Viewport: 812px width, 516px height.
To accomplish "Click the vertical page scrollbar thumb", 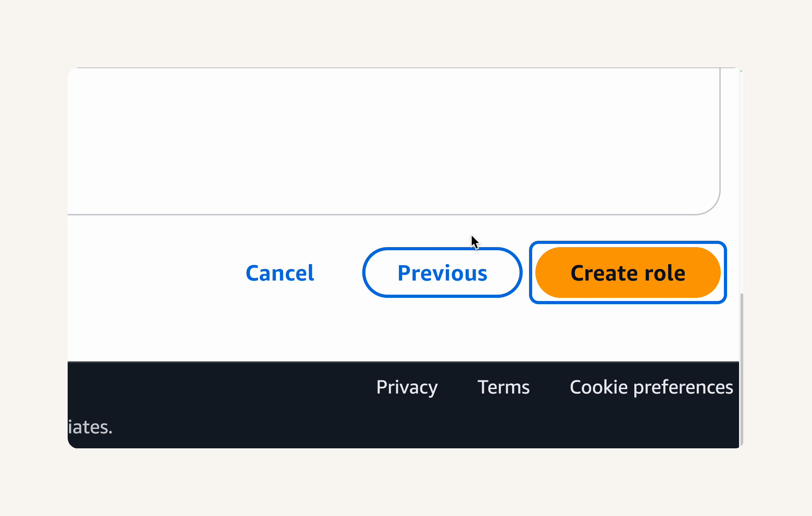I will pos(742,369).
